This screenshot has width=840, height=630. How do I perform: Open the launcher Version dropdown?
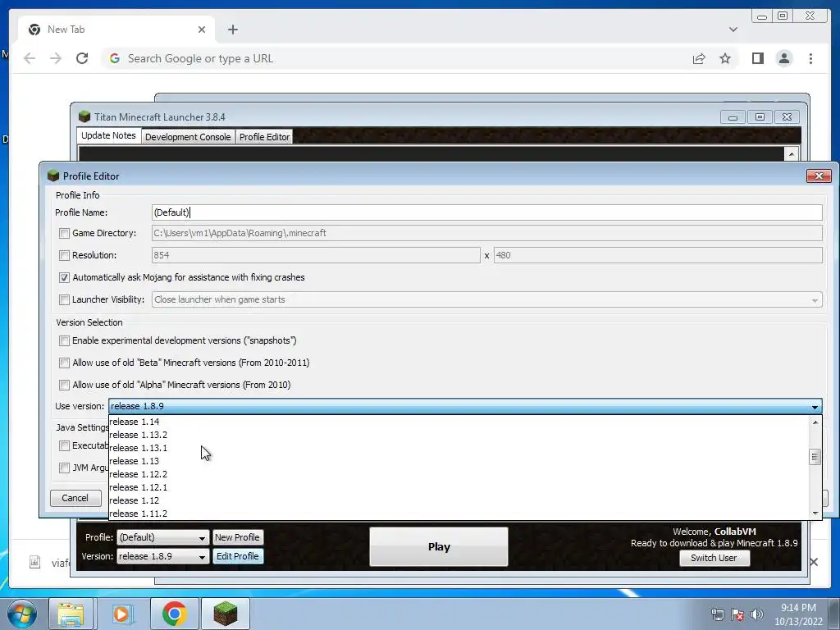pyautogui.click(x=162, y=557)
